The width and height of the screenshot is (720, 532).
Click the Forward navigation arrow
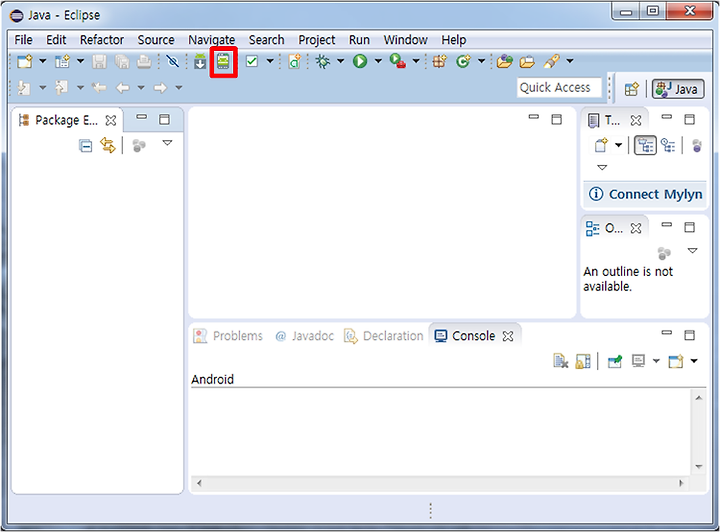160,88
